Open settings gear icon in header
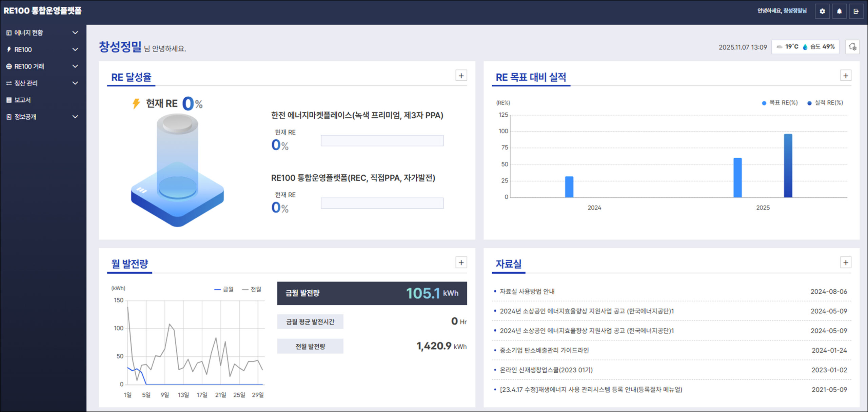 pyautogui.click(x=822, y=11)
